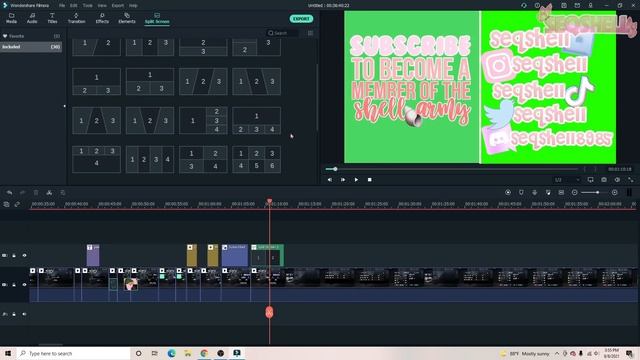Open the Export menu
The image size is (640, 360).
118,5
